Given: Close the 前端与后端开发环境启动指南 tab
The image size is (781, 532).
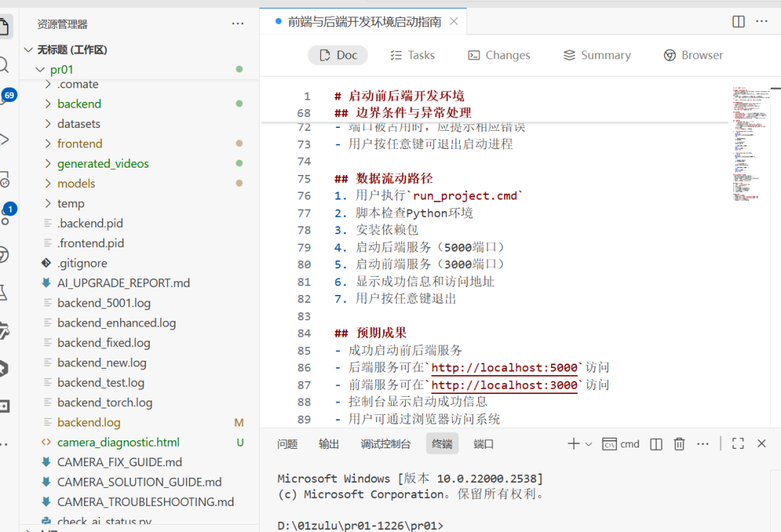Looking at the screenshot, I should tap(453, 22).
